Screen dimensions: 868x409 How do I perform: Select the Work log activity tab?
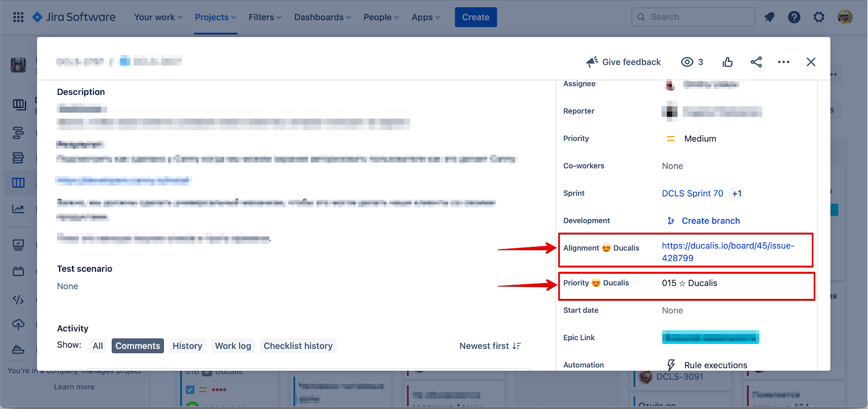click(x=233, y=346)
